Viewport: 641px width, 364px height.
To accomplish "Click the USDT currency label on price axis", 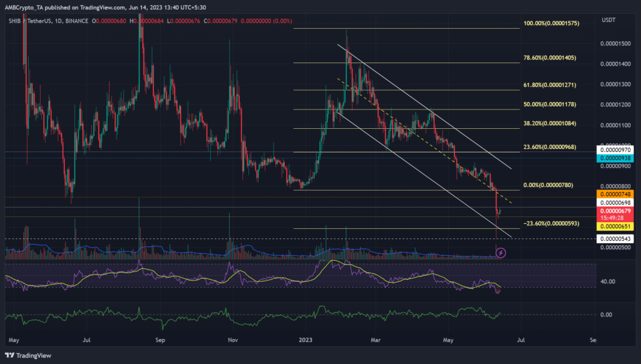I will [608, 21].
